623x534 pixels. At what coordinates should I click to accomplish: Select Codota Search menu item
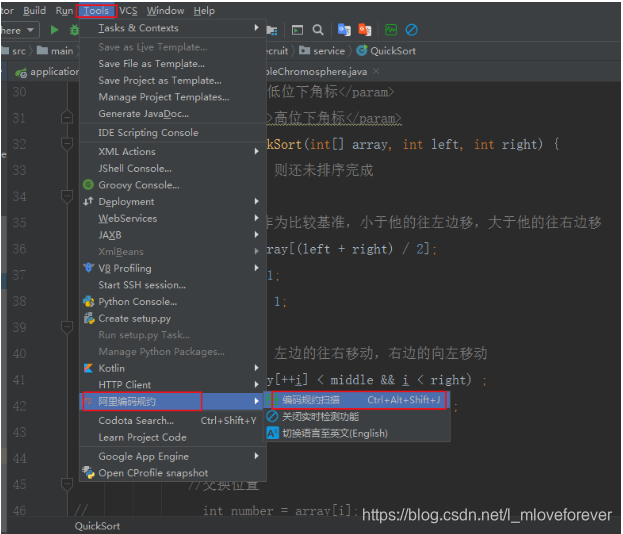(173, 420)
